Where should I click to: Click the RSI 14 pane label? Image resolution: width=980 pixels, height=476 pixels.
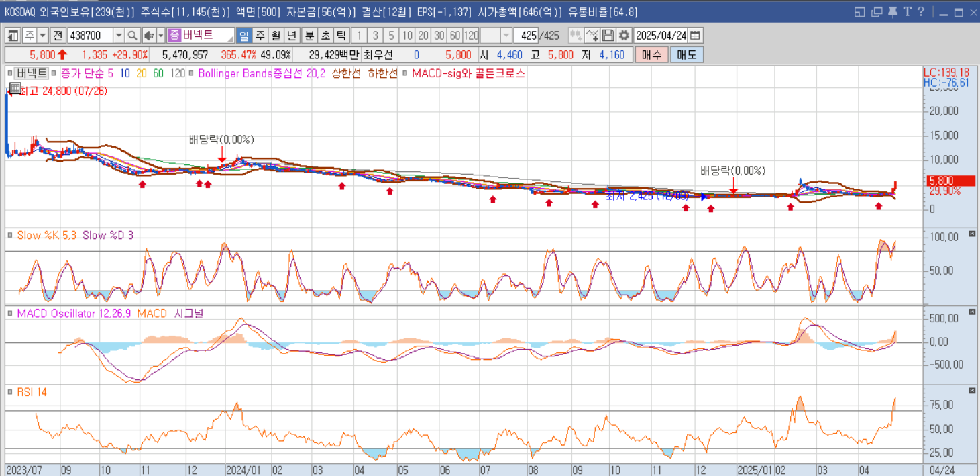[x=32, y=391]
